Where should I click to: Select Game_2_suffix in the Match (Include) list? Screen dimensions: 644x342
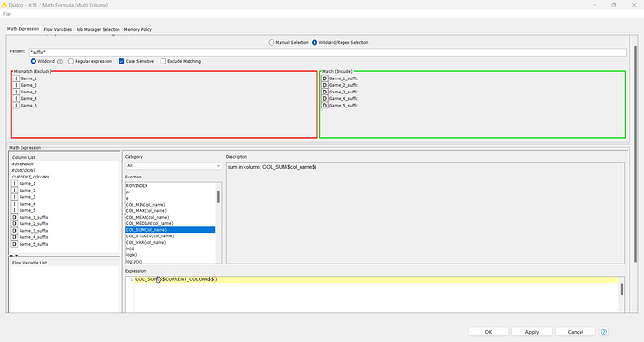click(343, 85)
